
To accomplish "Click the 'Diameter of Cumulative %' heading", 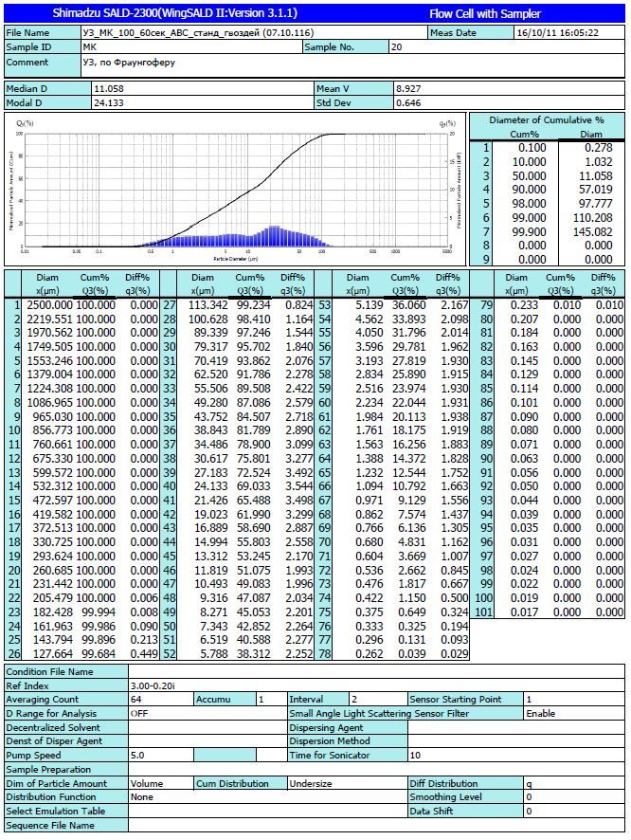I will (x=547, y=120).
